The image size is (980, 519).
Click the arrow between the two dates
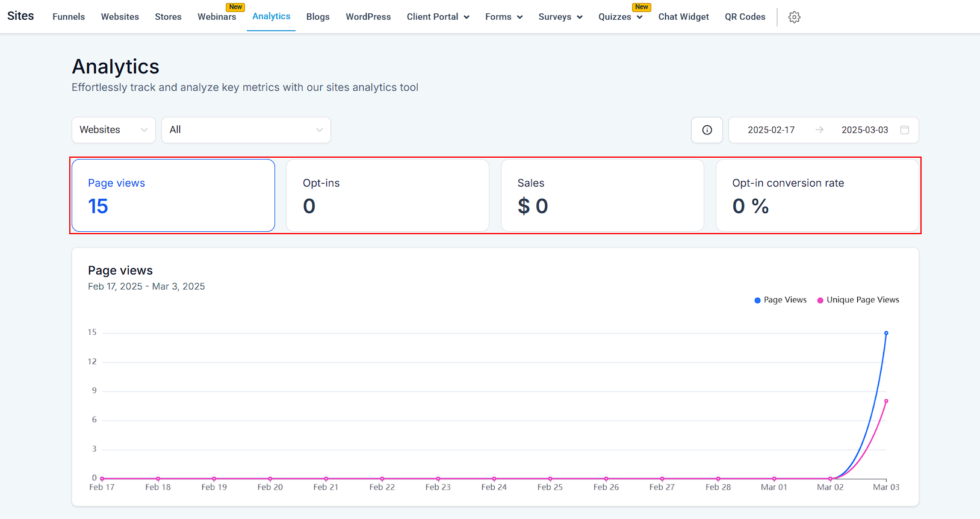pyautogui.click(x=819, y=130)
